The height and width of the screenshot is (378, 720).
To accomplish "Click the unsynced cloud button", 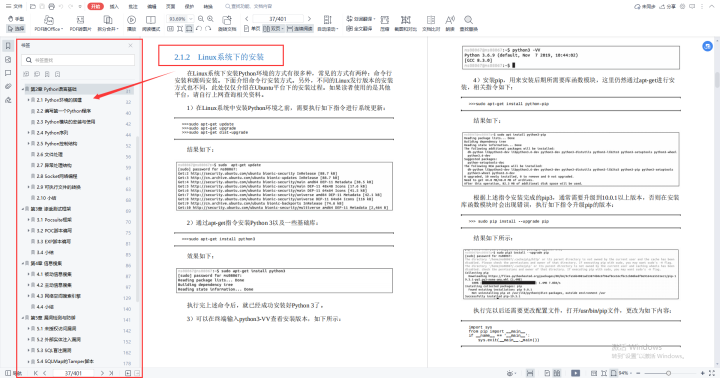I will (x=645, y=6).
